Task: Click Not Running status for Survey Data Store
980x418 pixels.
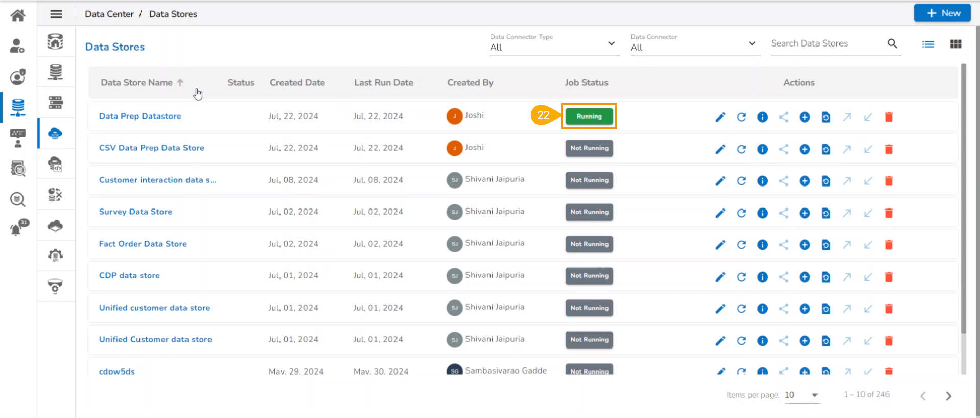Action: pos(589,212)
